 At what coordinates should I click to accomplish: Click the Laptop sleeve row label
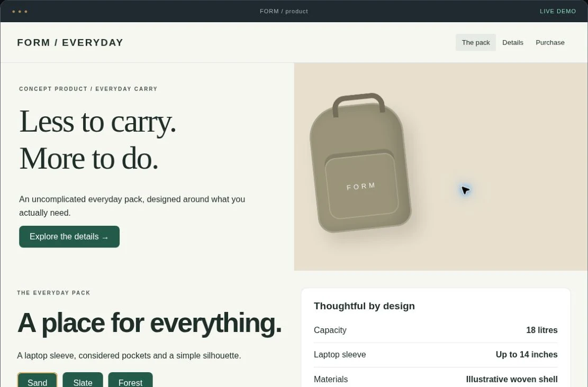[x=340, y=354]
